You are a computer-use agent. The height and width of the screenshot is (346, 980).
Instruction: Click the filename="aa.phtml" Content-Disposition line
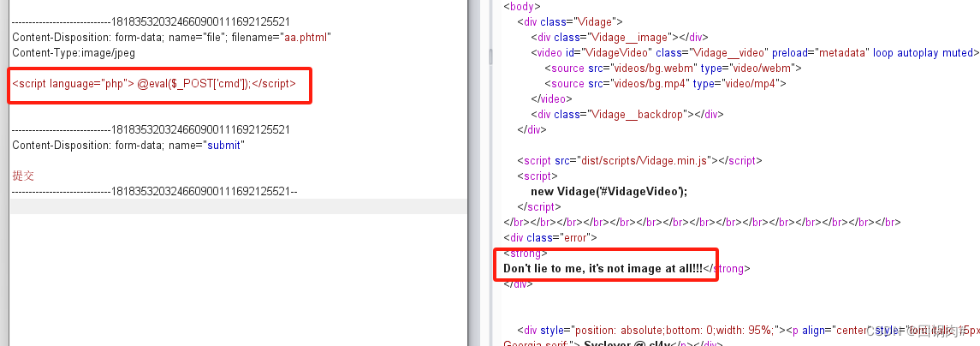171,38
